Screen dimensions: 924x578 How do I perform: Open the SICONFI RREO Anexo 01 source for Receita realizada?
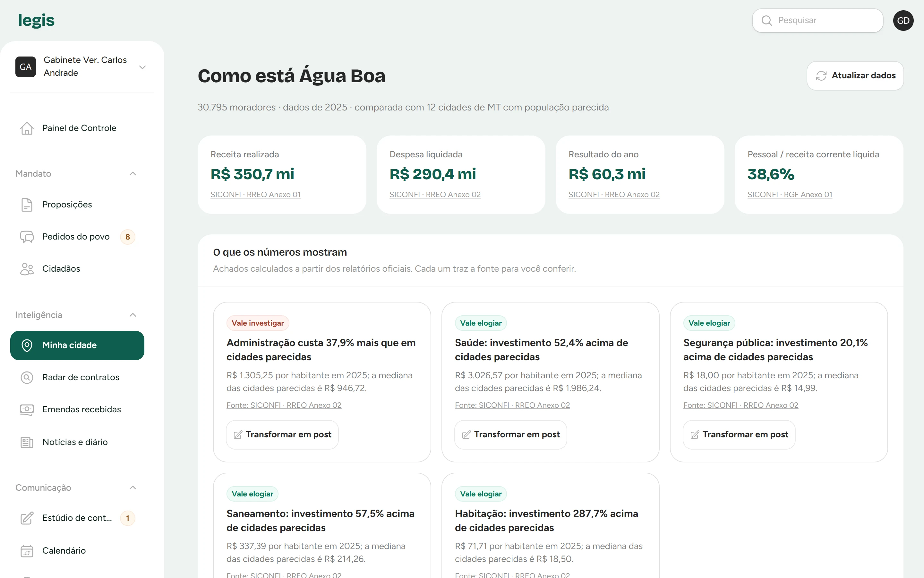(255, 195)
